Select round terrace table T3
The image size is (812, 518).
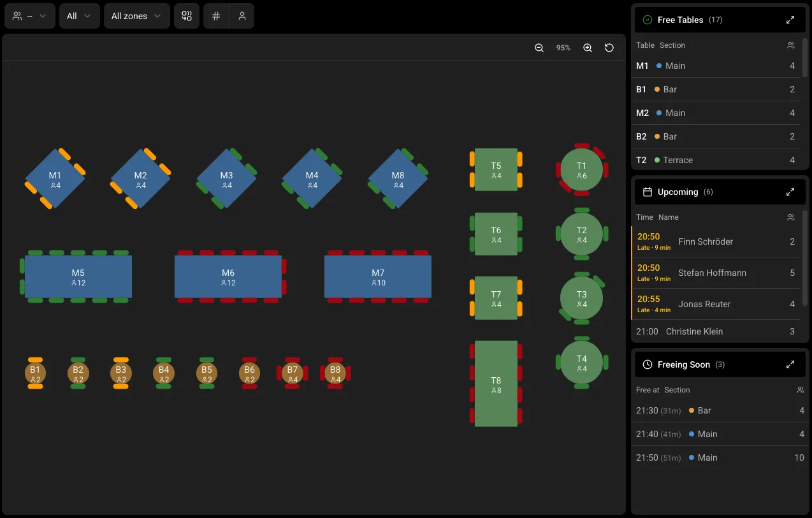581,298
